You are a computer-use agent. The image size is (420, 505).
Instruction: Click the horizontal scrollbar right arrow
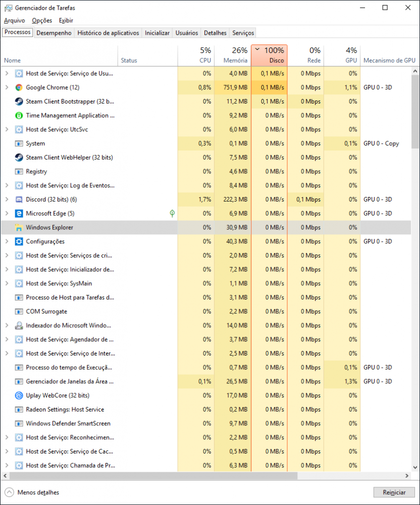[x=407, y=476]
